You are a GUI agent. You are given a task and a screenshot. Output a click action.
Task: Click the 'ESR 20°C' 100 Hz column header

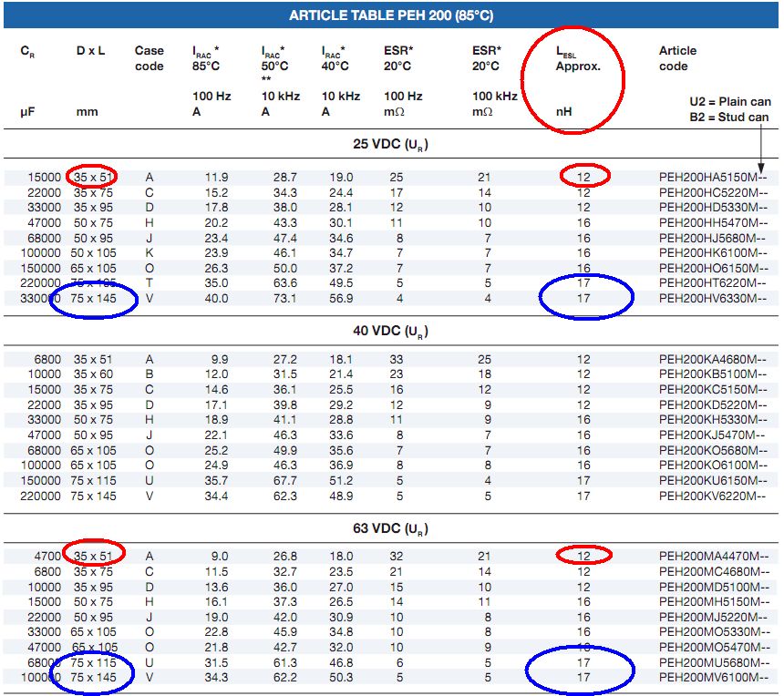398,58
